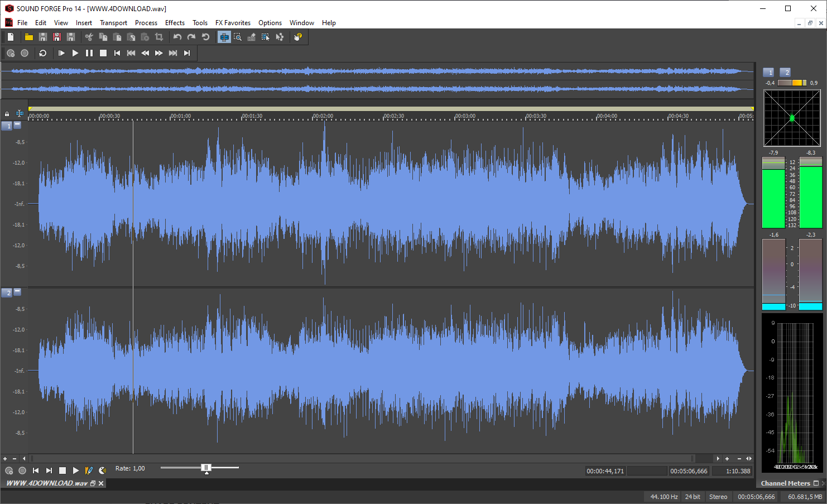
Task: Go to End in top transport toolbar
Action: click(x=187, y=53)
